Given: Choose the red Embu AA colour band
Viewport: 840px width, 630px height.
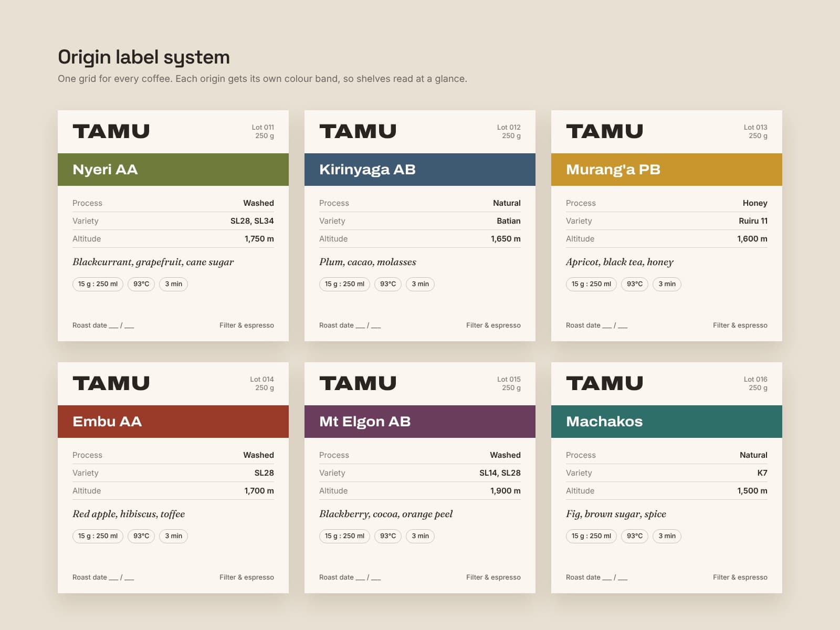Looking at the screenshot, I should 173,422.
